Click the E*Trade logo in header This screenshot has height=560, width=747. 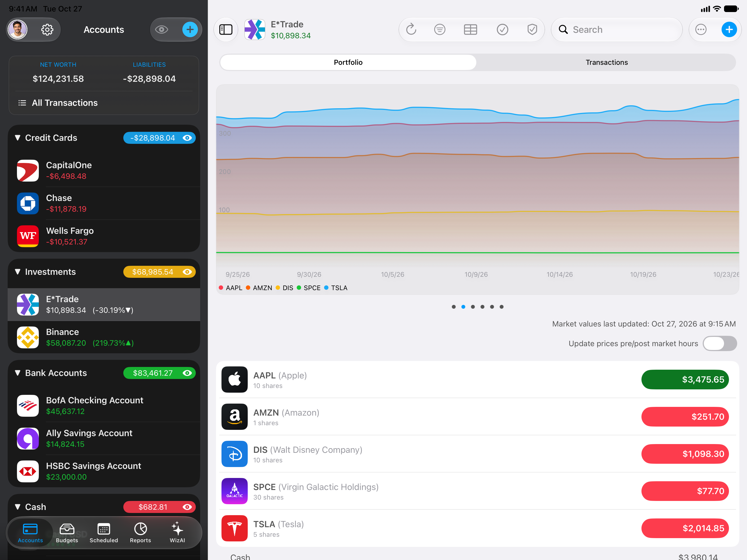tap(255, 30)
